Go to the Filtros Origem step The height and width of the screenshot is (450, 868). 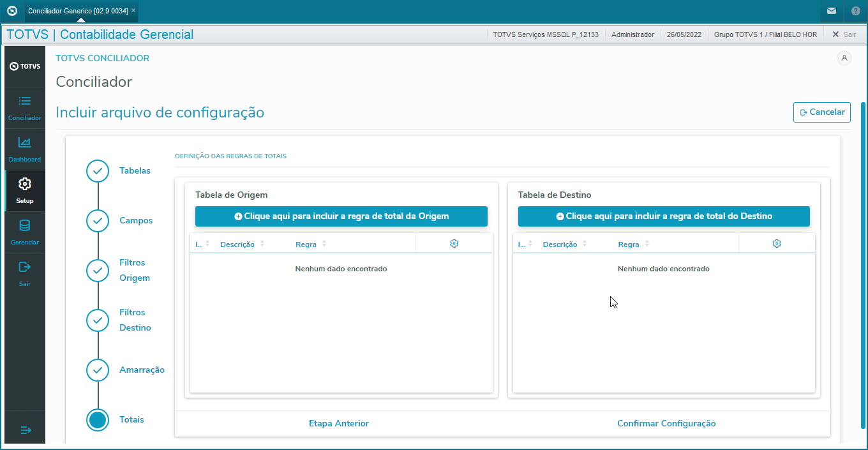click(98, 270)
